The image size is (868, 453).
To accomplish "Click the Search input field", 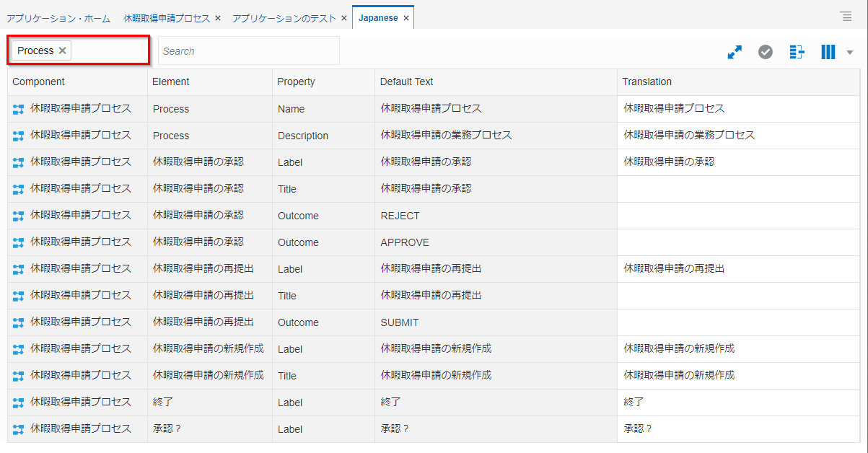I will tap(248, 51).
